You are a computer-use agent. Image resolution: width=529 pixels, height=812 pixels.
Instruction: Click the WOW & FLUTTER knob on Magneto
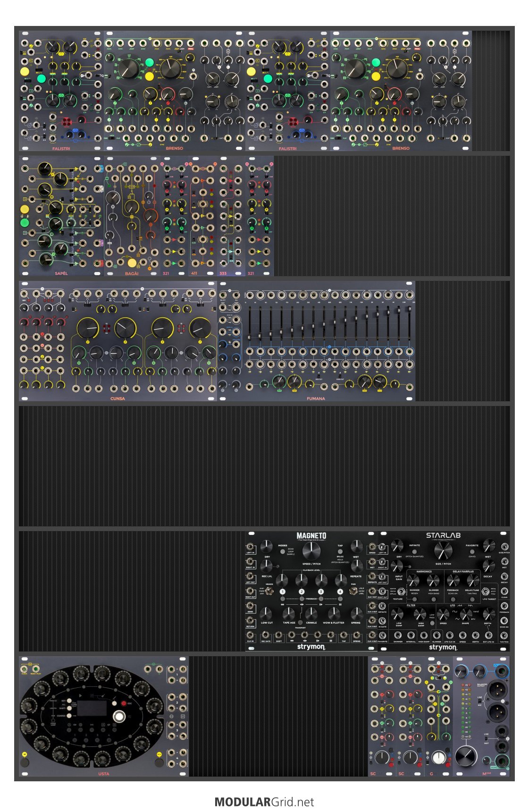click(334, 613)
